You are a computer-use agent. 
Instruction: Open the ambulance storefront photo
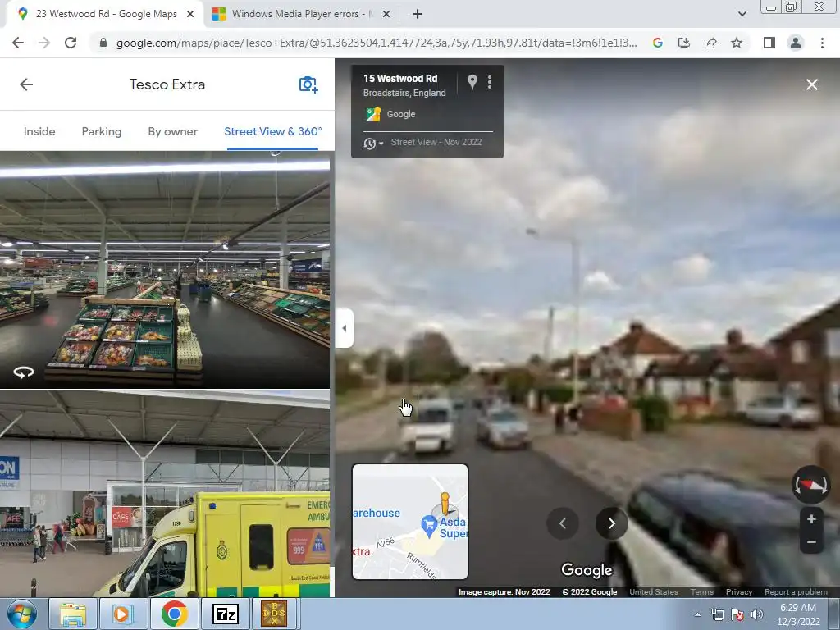pyautogui.click(x=164, y=493)
